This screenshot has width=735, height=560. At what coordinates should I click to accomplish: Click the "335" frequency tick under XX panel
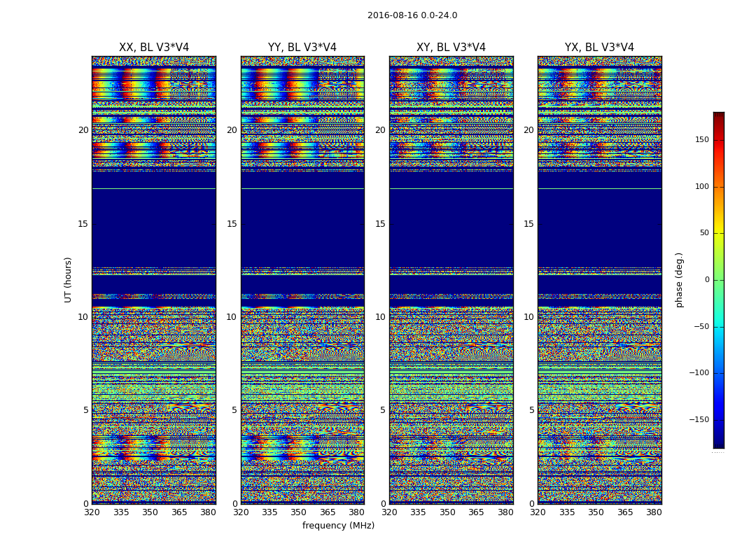point(121,512)
